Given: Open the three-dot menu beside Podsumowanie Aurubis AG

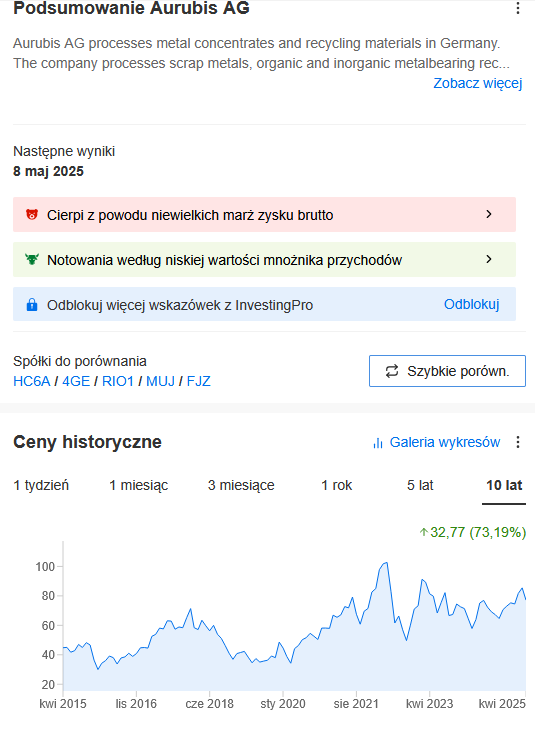Looking at the screenshot, I should (x=517, y=8).
